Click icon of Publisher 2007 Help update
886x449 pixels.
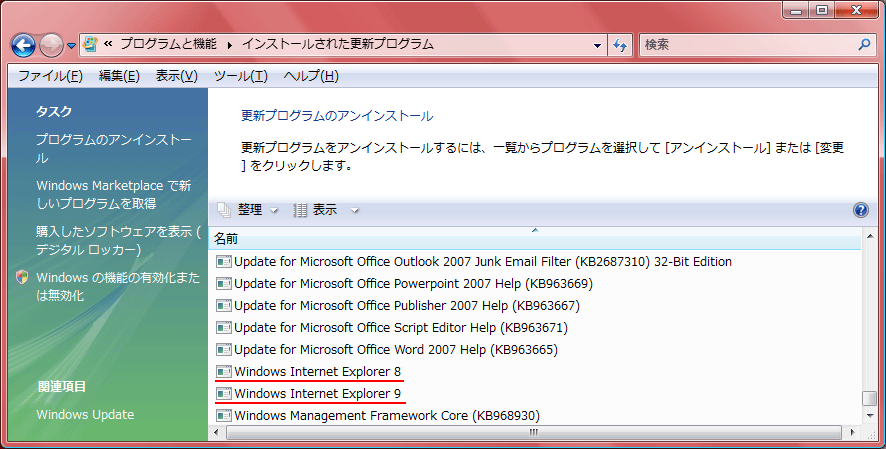pyautogui.click(x=224, y=306)
